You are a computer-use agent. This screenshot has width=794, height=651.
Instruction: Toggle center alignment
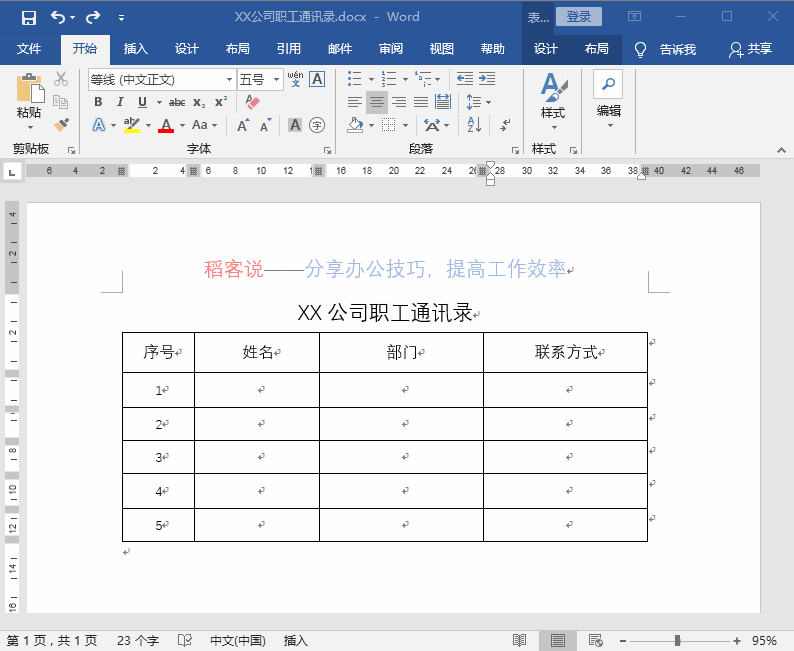tap(377, 102)
